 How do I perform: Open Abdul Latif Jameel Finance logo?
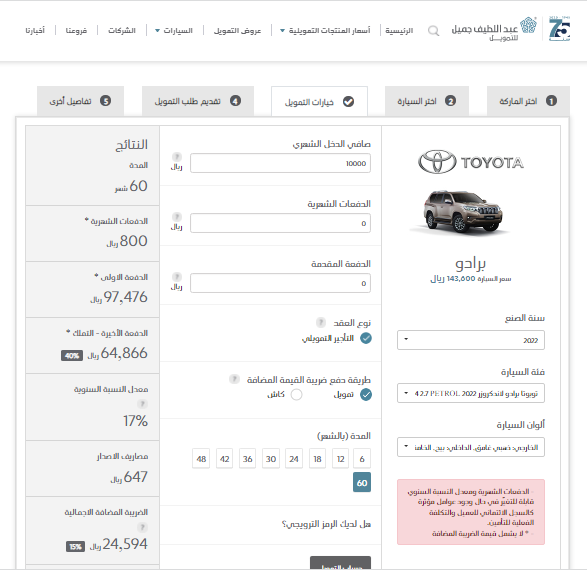click(494, 29)
